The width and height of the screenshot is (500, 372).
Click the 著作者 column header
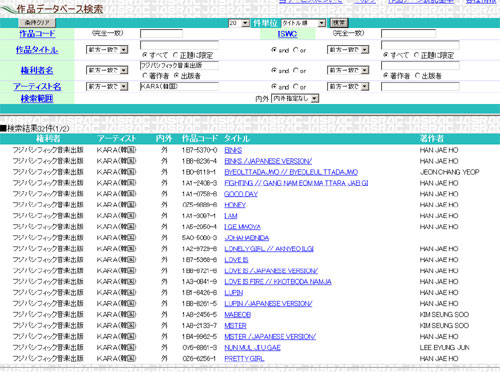pos(432,139)
